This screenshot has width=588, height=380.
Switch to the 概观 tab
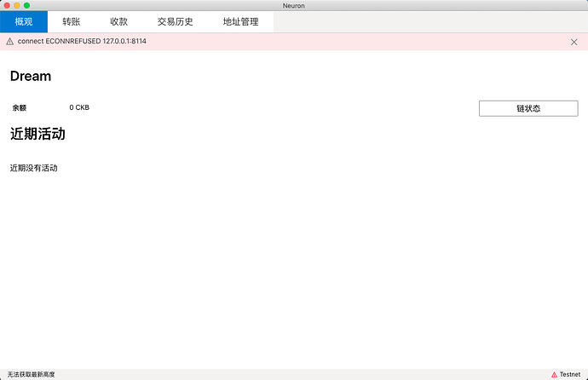click(24, 22)
